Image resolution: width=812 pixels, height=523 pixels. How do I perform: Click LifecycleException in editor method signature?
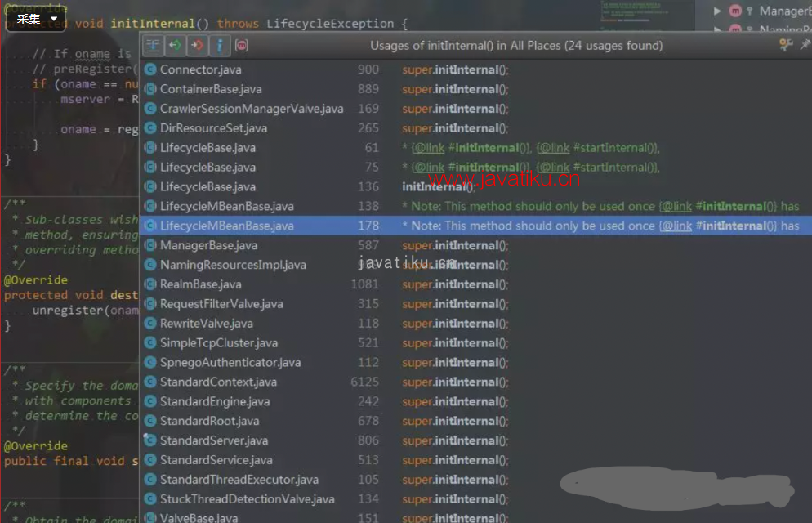point(330,24)
